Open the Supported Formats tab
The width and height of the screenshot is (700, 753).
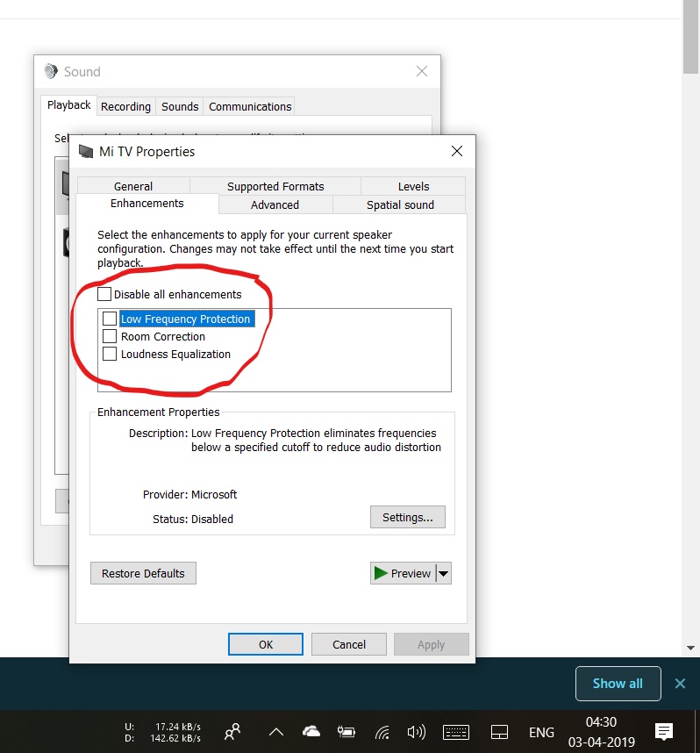(275, 186)
